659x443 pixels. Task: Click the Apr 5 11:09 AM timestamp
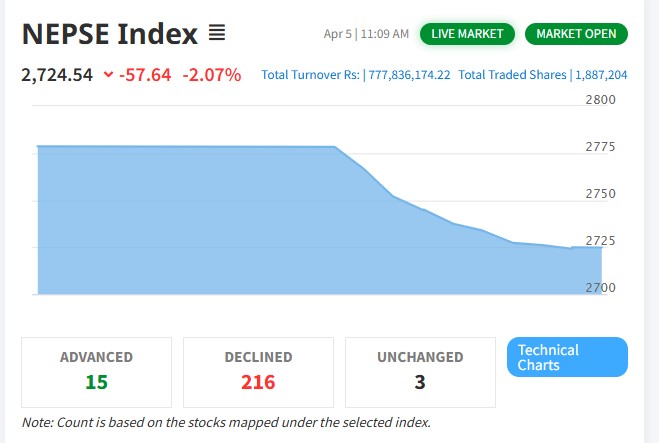pos(366,34)
